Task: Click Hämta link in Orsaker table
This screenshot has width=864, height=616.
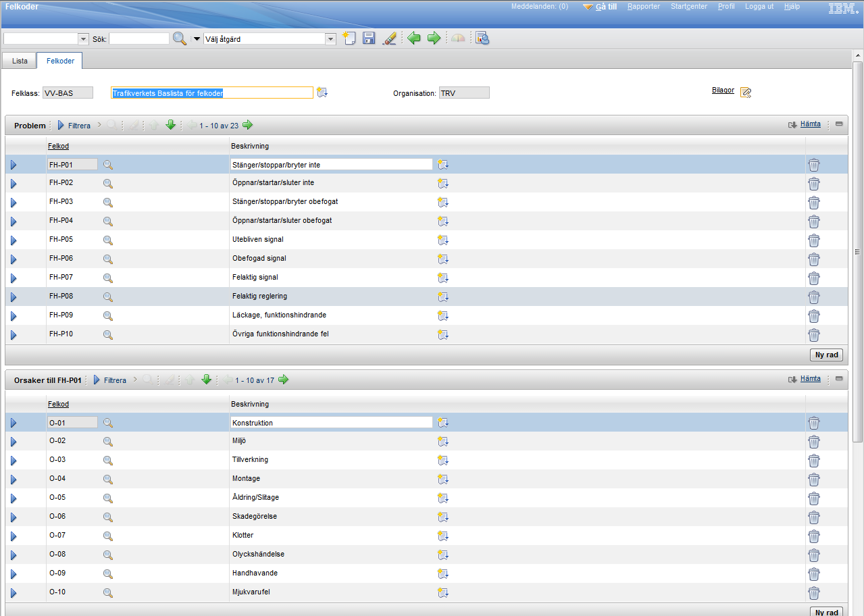Action: 810,379
